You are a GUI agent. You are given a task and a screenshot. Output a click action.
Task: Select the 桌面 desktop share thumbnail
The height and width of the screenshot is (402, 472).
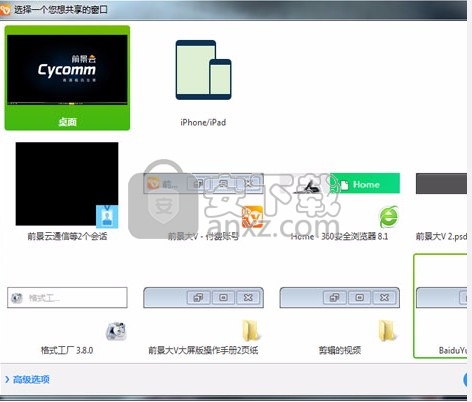(67, 78)
